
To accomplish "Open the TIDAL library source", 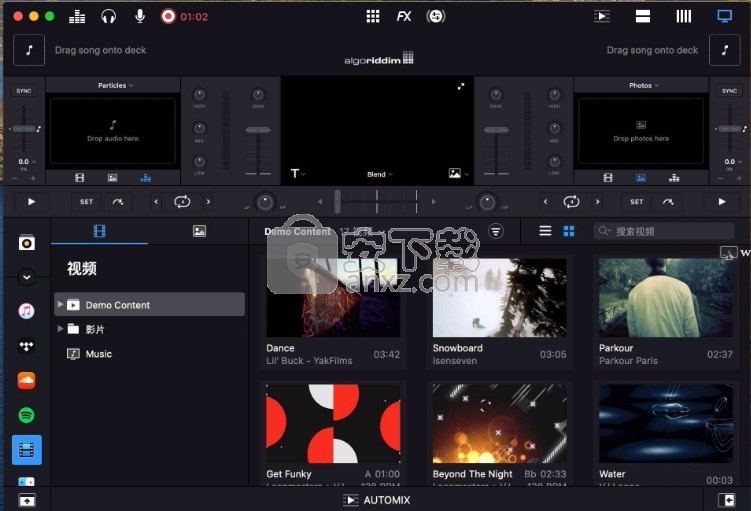I will [27, 345].
